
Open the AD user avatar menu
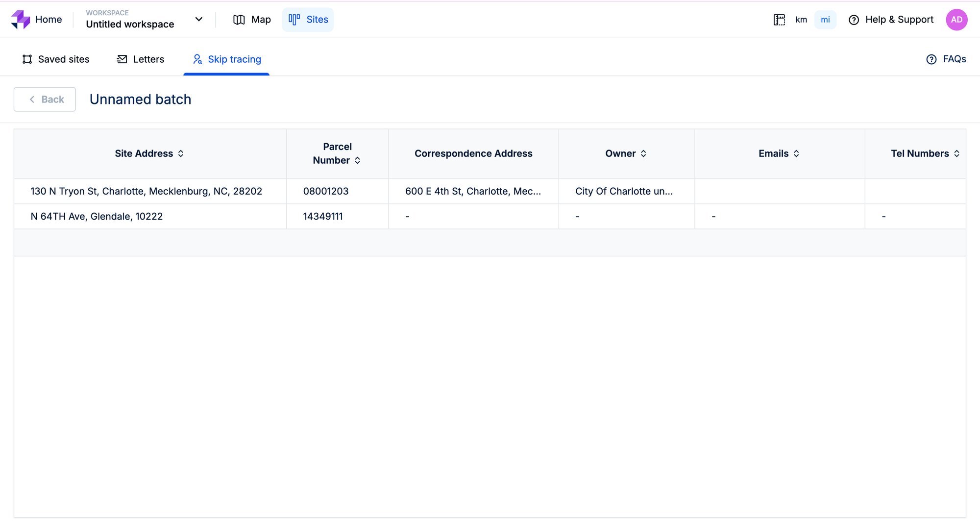tap(956, 20)
